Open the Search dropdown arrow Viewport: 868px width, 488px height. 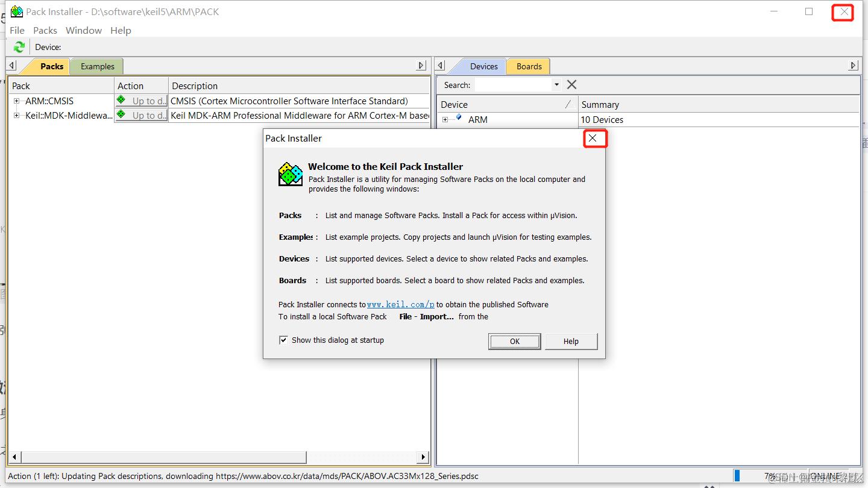(556, 85)
